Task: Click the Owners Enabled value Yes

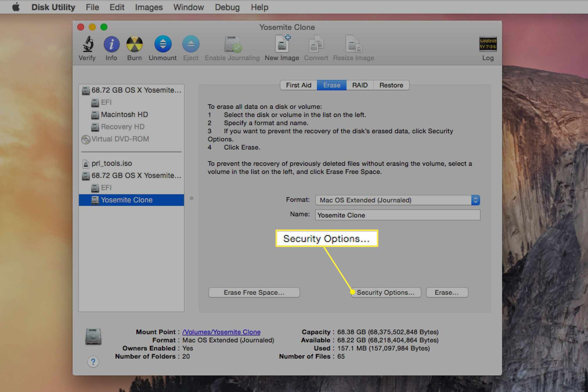Action: [x=188, y=348]
